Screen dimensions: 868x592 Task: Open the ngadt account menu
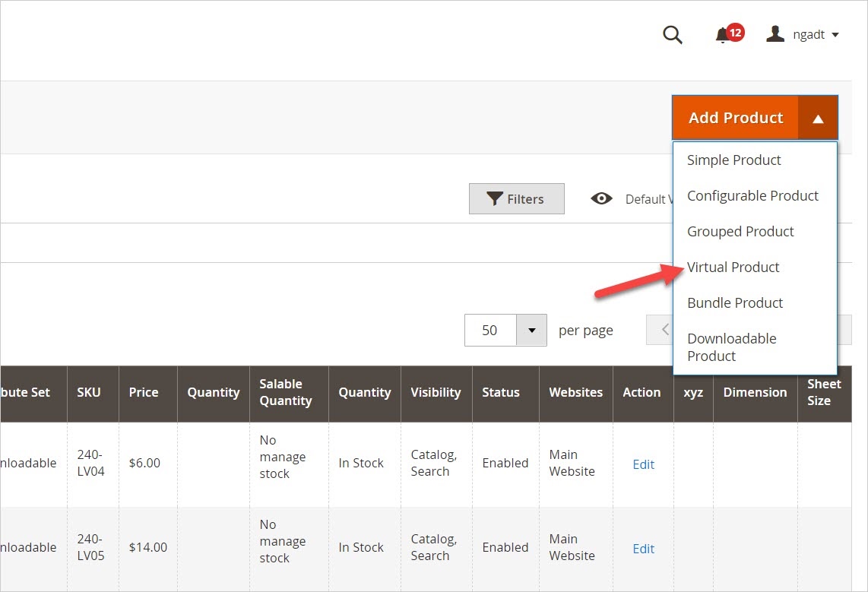click(x=809, y=34)
